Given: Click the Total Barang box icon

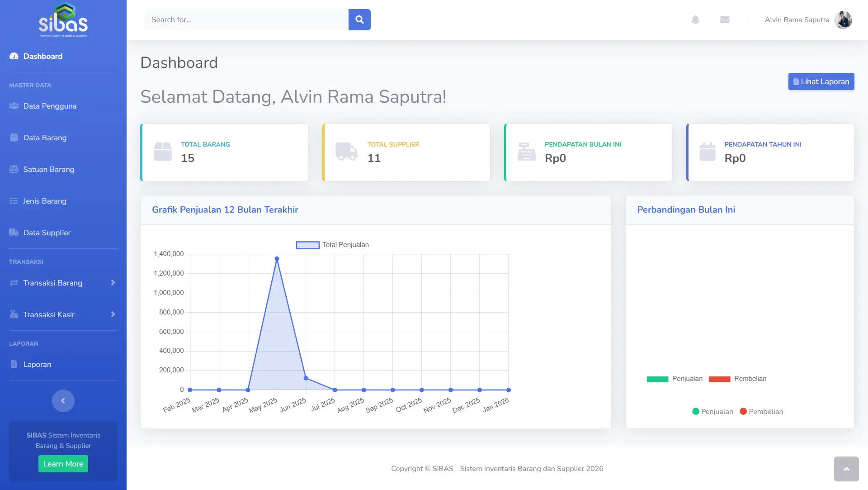Looking at the screenshot, I should pos(163,152).
